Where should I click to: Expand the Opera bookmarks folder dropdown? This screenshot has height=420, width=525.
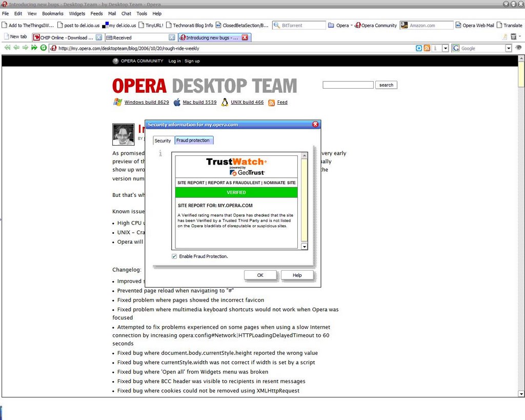coord(351,25)
